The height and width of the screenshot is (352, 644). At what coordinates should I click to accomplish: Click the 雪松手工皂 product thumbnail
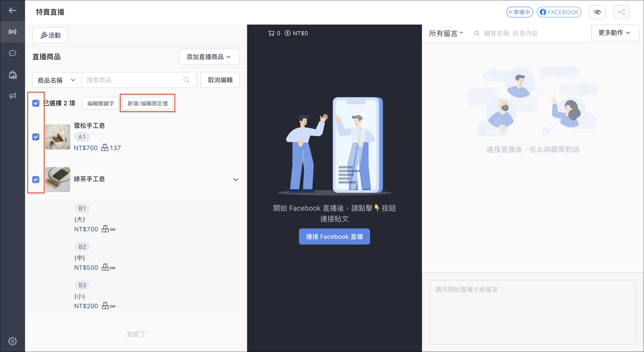[x=57, y=137]
